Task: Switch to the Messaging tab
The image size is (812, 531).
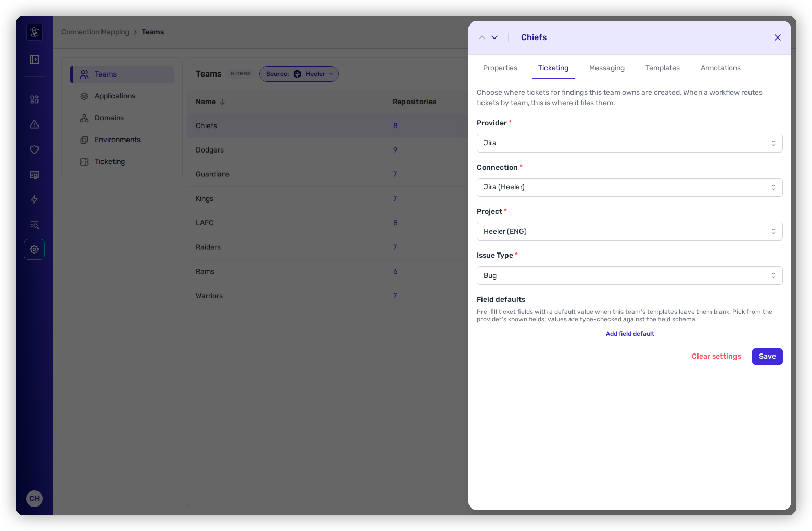Action: (607, 68)
